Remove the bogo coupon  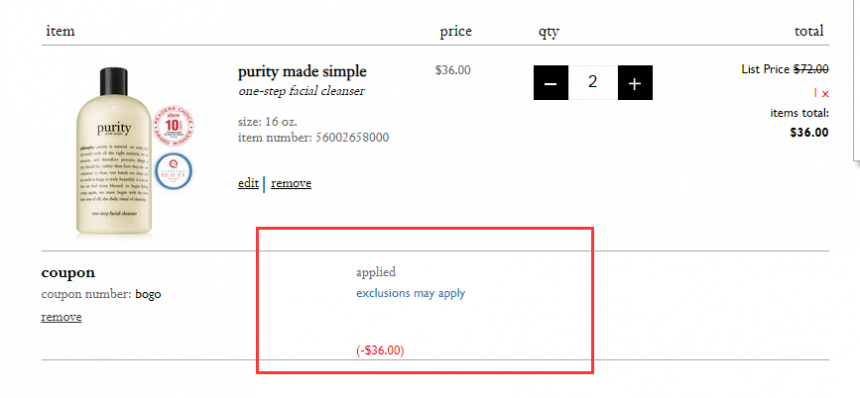pyautogui.click(x=61, y=317)
